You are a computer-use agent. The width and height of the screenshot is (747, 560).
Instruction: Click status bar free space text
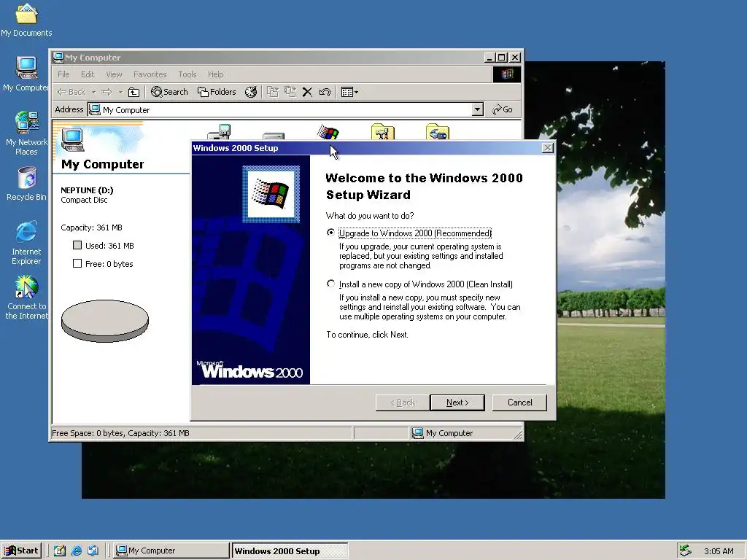pyautogui.click(x=120, y=433)
